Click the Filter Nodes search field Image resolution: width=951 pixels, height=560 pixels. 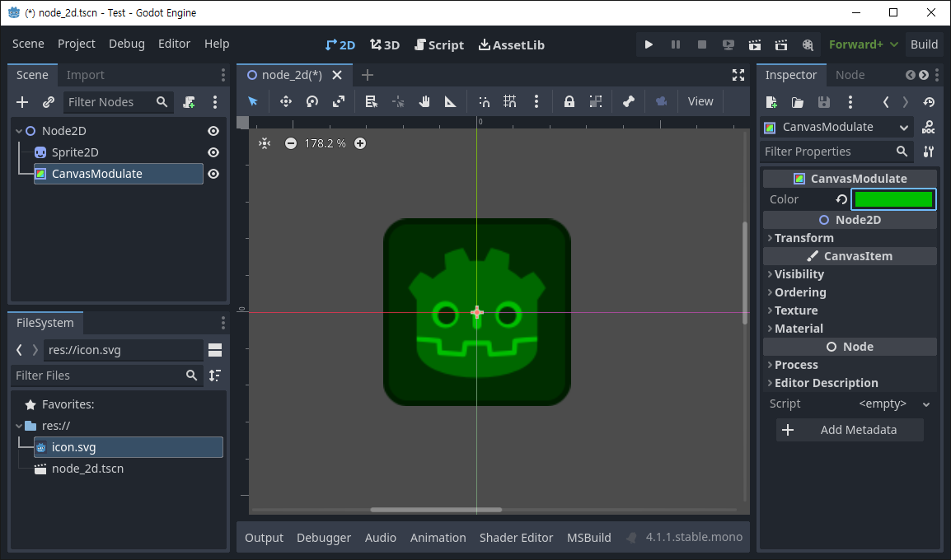[x=119, y=102]
